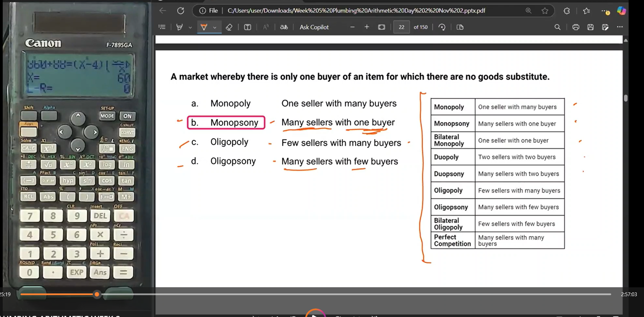Click the calculator Ans key

(x=100, y=272)
